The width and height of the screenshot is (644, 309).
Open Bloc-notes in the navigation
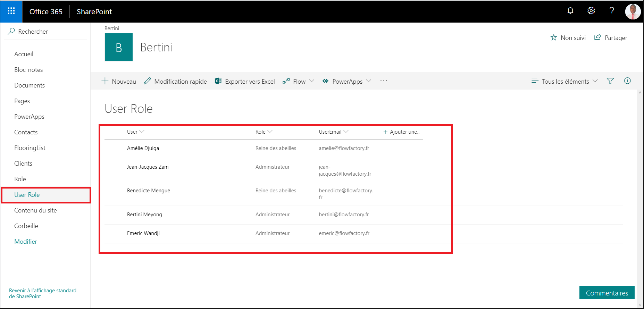(x=28, y=70)
